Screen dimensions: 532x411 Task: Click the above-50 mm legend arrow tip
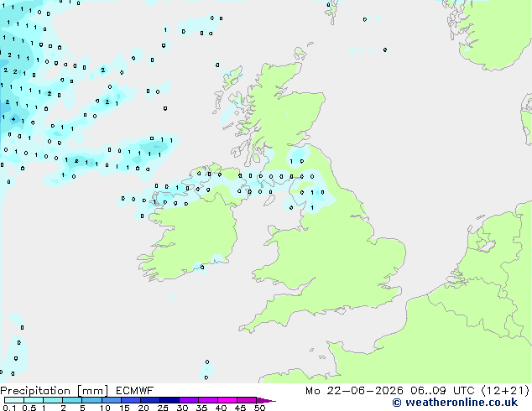click(266, 400)
